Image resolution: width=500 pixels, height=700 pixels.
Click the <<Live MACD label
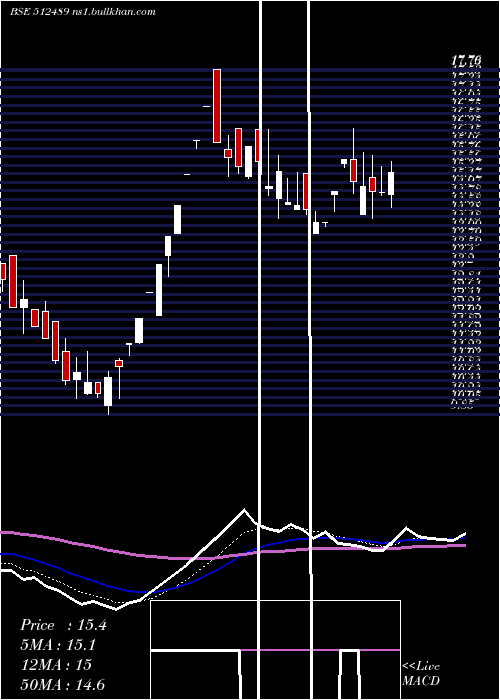421,674
